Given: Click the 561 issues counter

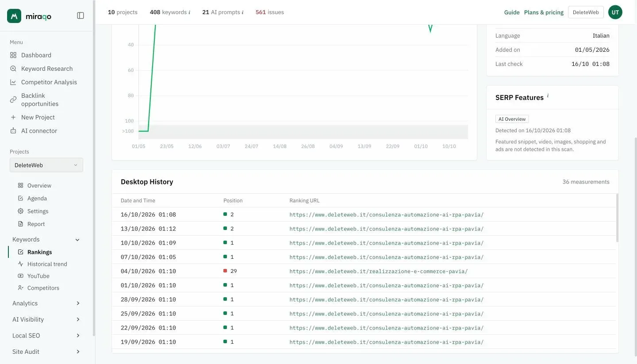Looking at the screenshot, I should point(270,12).
